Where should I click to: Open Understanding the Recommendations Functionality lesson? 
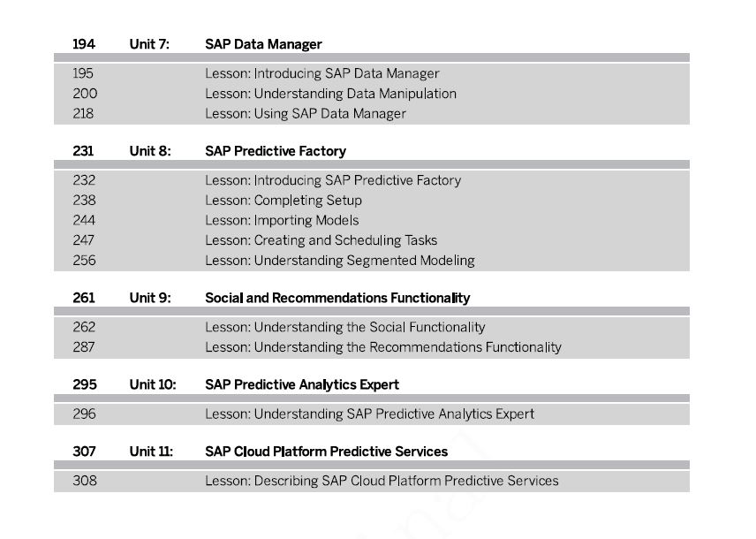pos(383,347)
